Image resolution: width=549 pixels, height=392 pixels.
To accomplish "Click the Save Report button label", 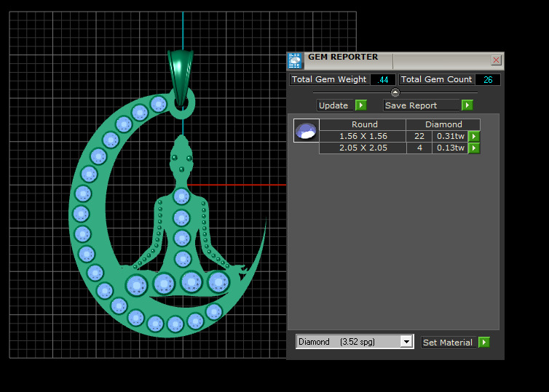I will coord(422,105).
